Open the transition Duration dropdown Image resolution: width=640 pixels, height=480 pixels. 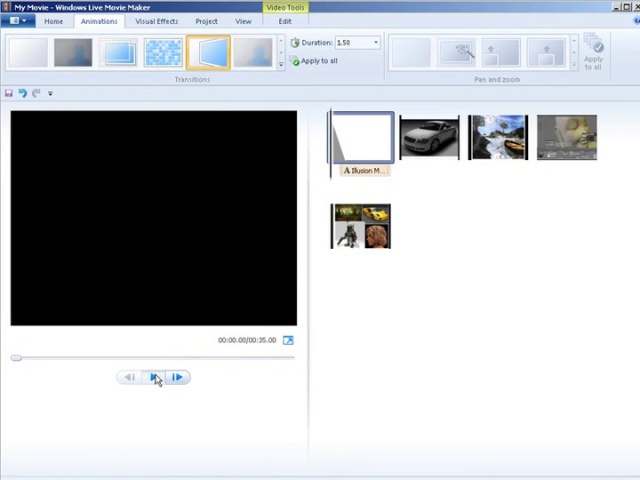point(376,43)
